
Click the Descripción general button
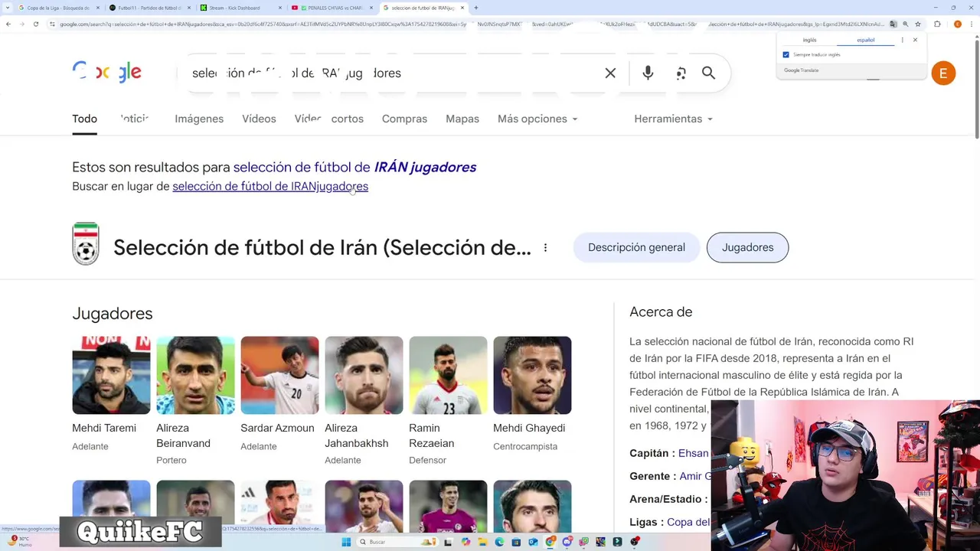tap(636, 247)
